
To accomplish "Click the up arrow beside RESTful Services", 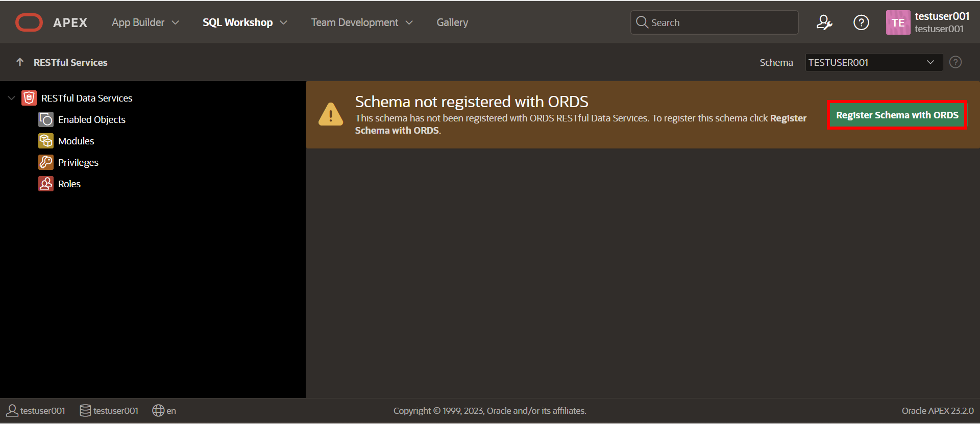I will click(20, 62).
